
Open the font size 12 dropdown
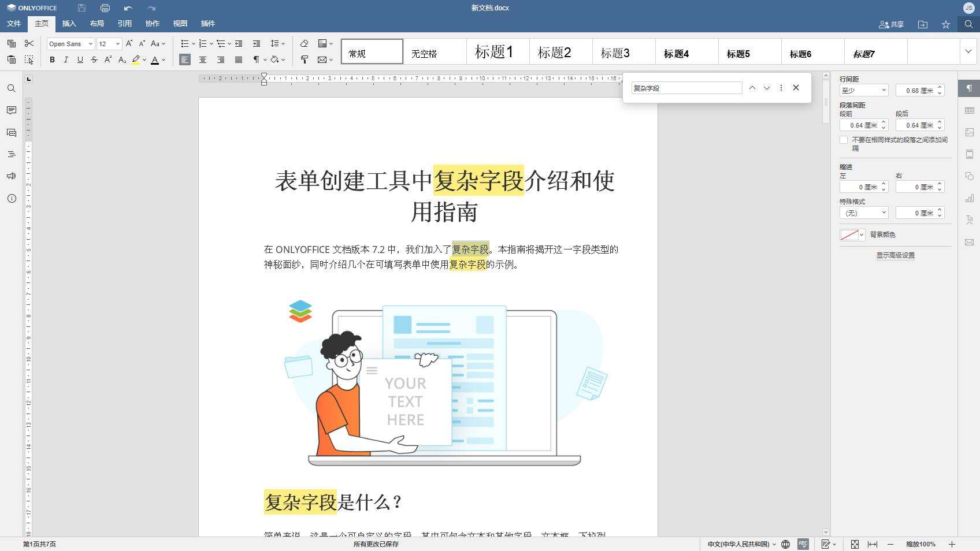[117, 44]
